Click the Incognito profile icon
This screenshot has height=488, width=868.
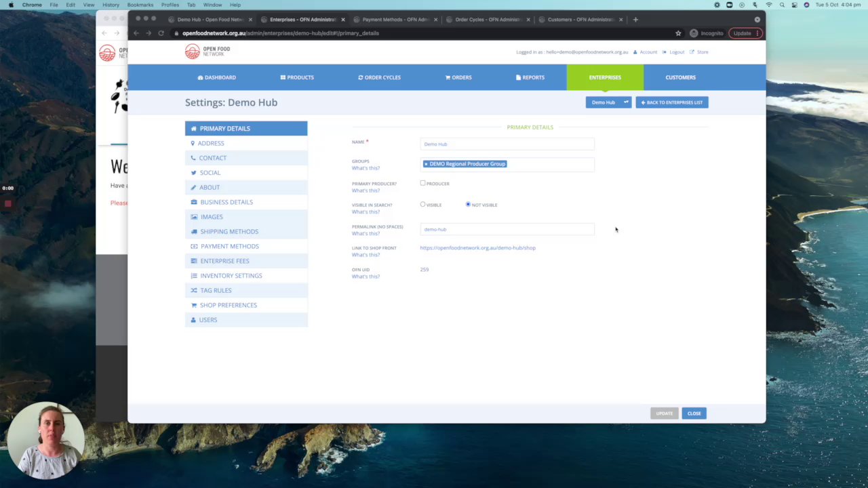click(694, 33)
